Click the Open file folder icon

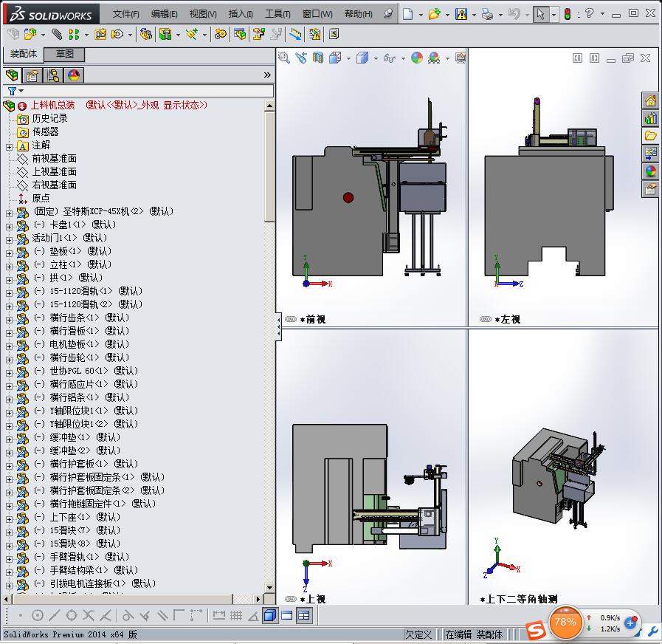click(434, 14)
